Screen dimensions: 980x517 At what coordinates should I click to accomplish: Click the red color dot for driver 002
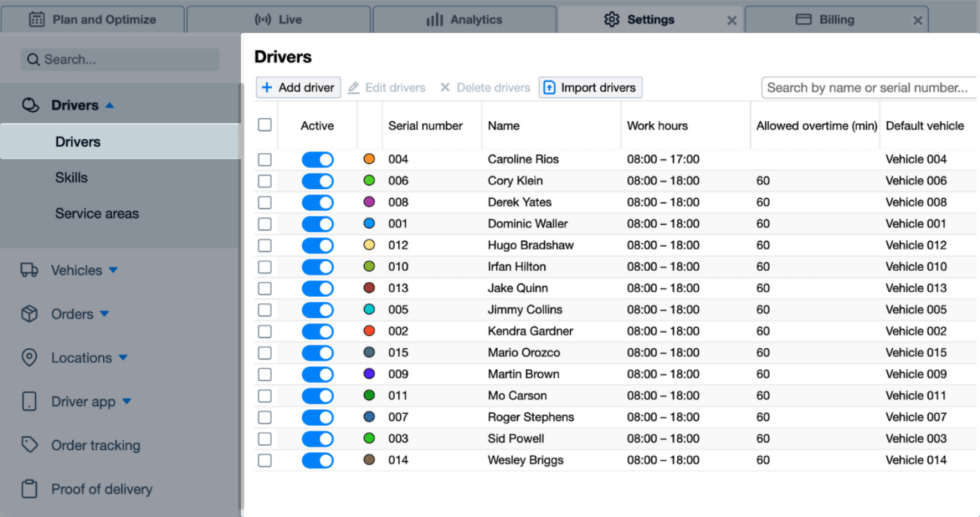[x=370, y=330]
